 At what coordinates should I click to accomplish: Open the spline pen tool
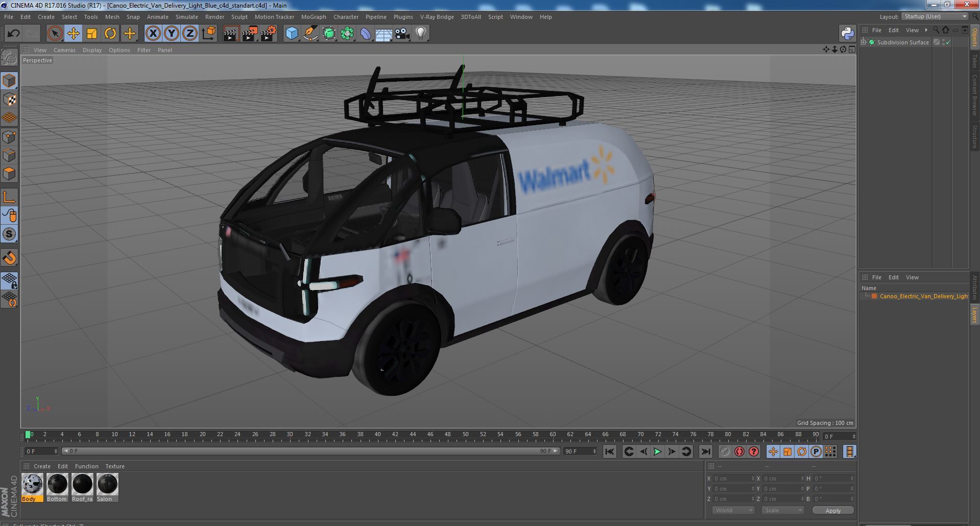310,34
